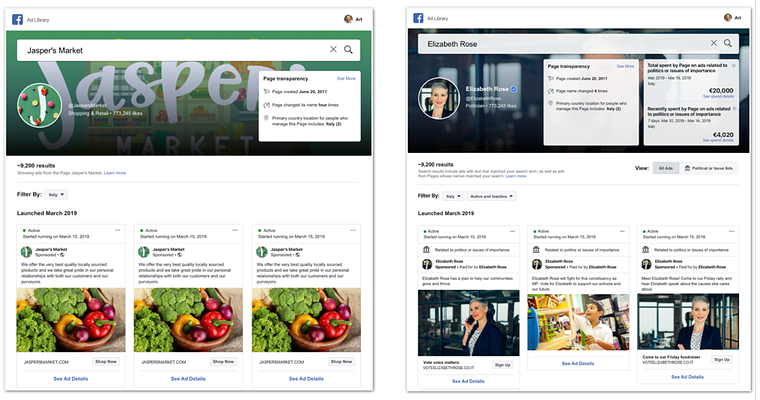Image resolution: width=760 pixels, height=400 pixels.
Task: Click the verified badge beside Elizabeth Rose's name
Action: (x=514, y=89)
